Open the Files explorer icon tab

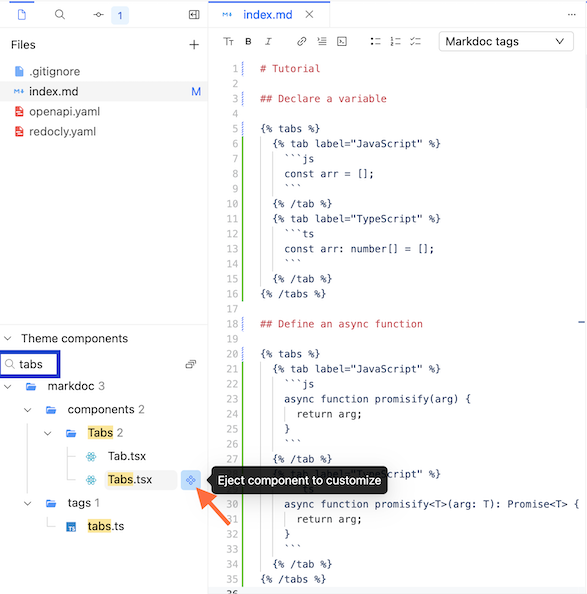click(22, 15)
